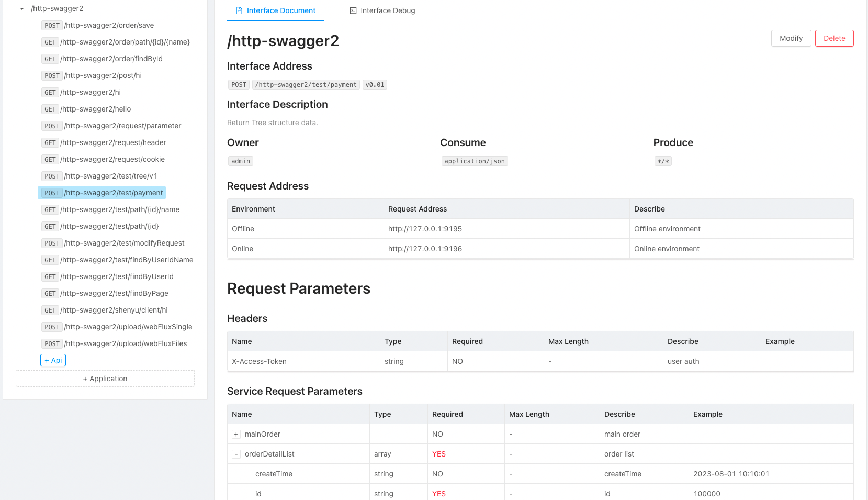
Task: Click the v0.01 version tag
Action: [375, 84]
